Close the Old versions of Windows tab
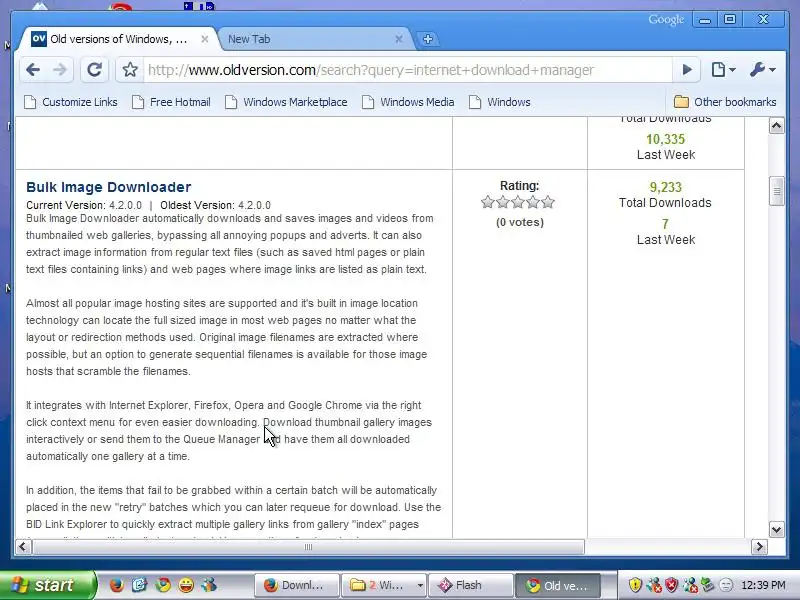Screen dimensions: 800x600 (x=205, y=39)
